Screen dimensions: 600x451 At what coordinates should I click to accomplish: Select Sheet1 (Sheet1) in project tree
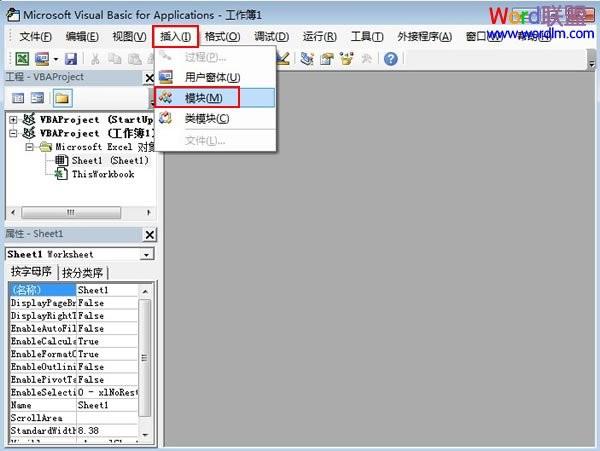110,161
